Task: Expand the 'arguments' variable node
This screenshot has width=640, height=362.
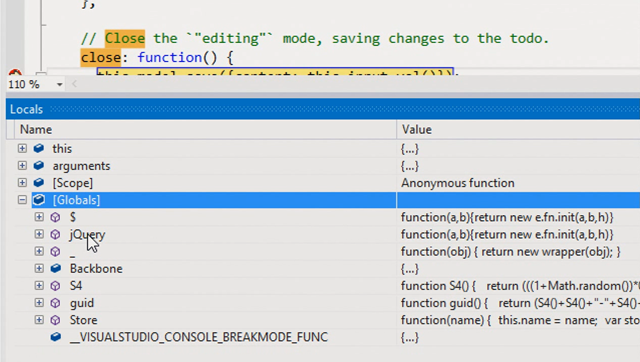Action: 22,166
